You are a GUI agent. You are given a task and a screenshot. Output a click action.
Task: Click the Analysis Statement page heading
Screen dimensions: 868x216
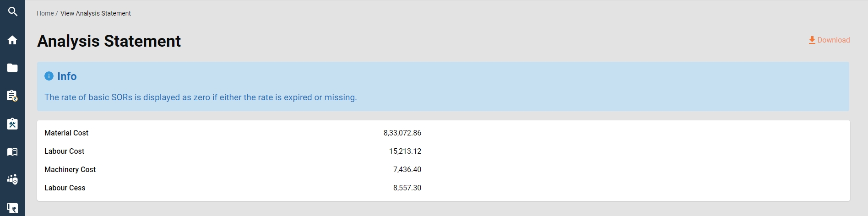coord(109,41)
